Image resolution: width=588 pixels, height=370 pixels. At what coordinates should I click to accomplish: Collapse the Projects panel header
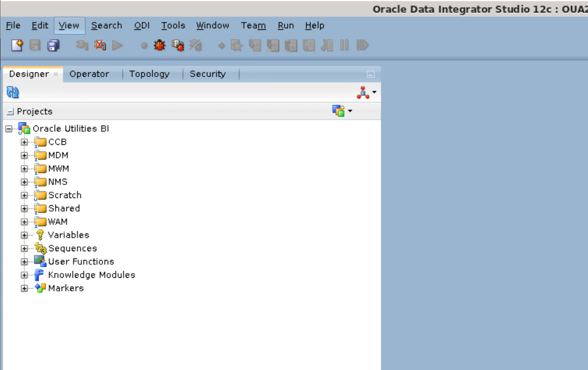tap(11, 111)
